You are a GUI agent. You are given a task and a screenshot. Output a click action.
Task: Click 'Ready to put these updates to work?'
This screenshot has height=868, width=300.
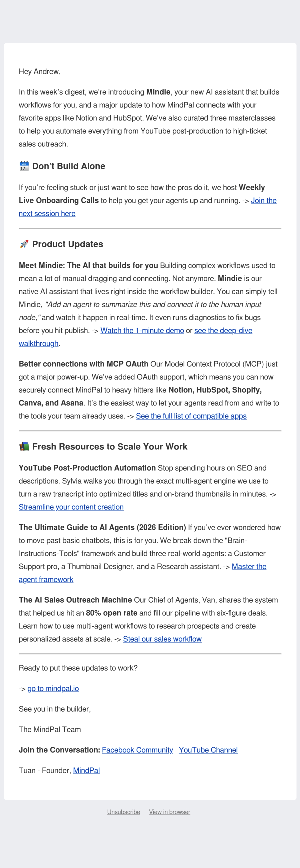(78, 668)
